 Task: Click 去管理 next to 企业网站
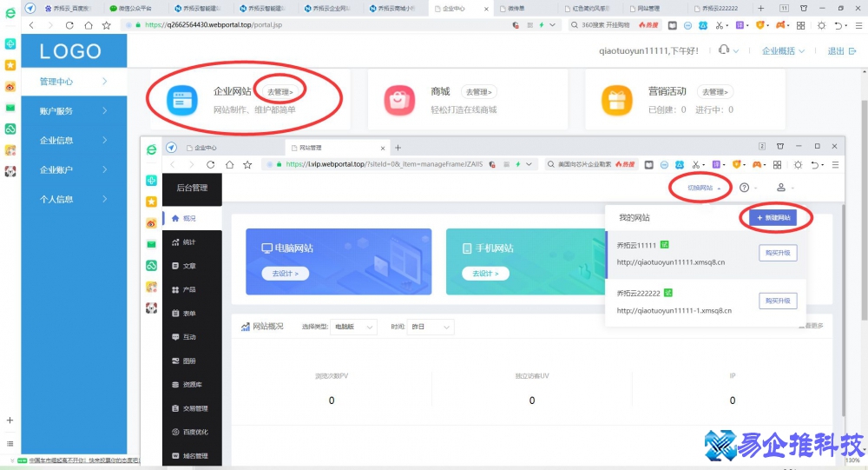click(x=280, y=92)
